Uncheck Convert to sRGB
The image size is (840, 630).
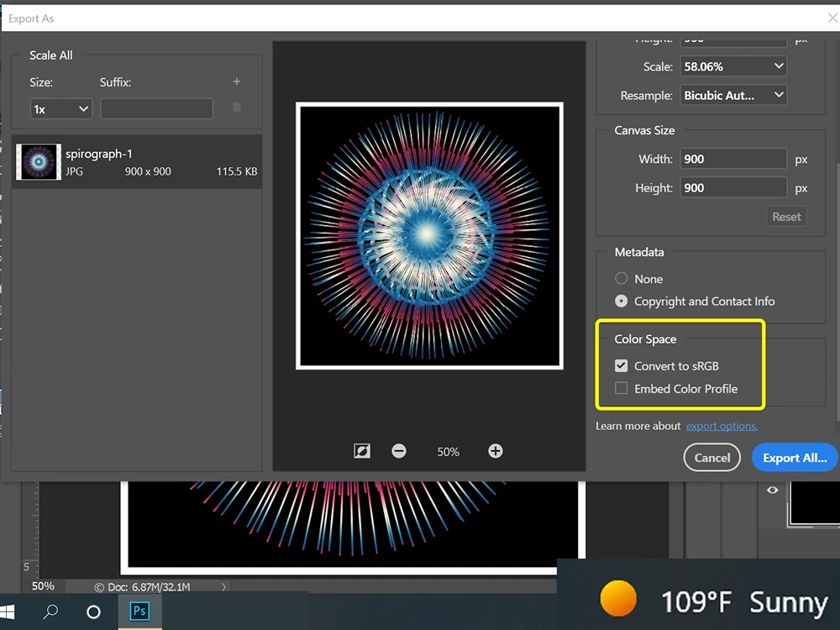(621, 366)
